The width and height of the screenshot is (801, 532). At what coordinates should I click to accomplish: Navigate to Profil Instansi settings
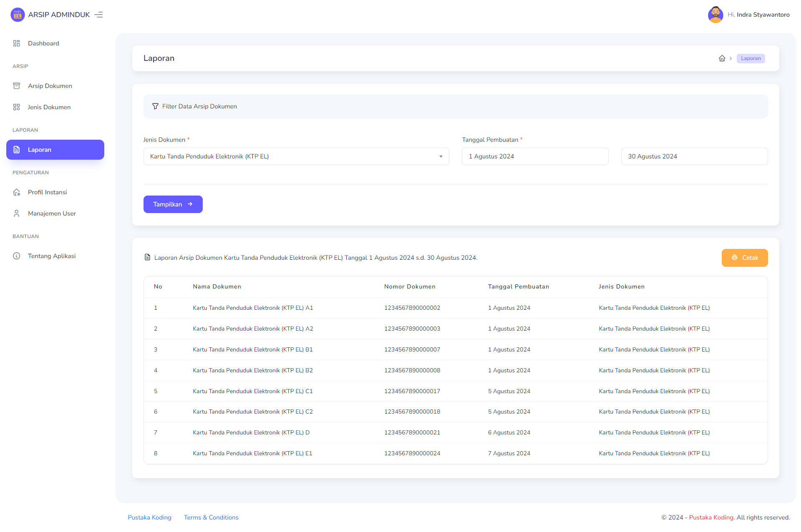[x=47, y=192]
